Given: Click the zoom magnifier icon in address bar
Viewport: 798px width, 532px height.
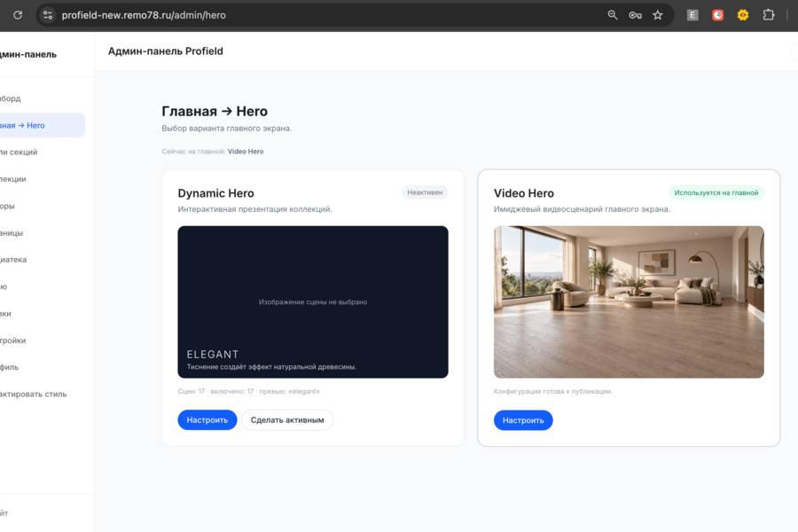Looking at the screenshot, I should (x=613, y=15).
